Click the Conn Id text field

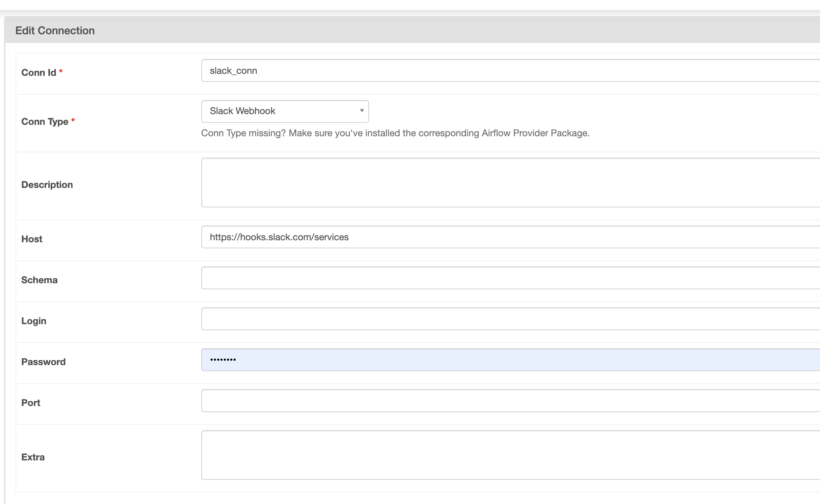[510, 70]
